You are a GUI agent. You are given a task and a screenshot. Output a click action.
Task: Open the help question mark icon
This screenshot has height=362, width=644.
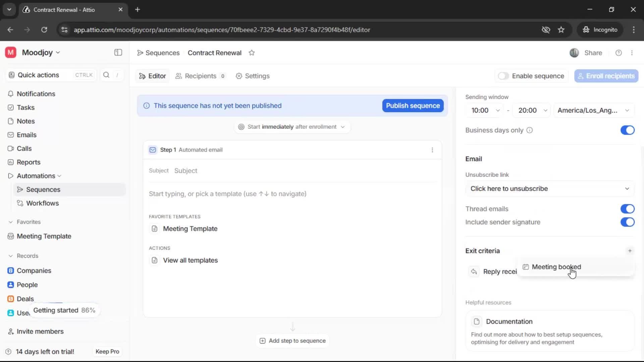pyautogui.click(x=619, y=53)
